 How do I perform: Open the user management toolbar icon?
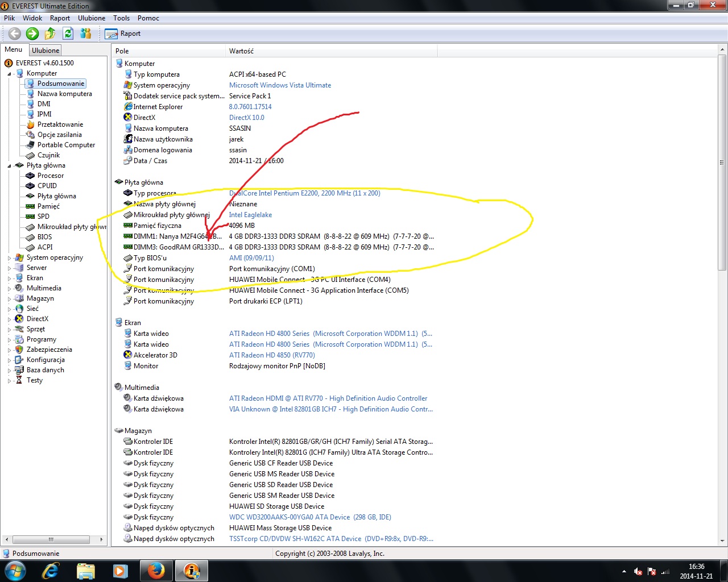click(x=86, y=34)
